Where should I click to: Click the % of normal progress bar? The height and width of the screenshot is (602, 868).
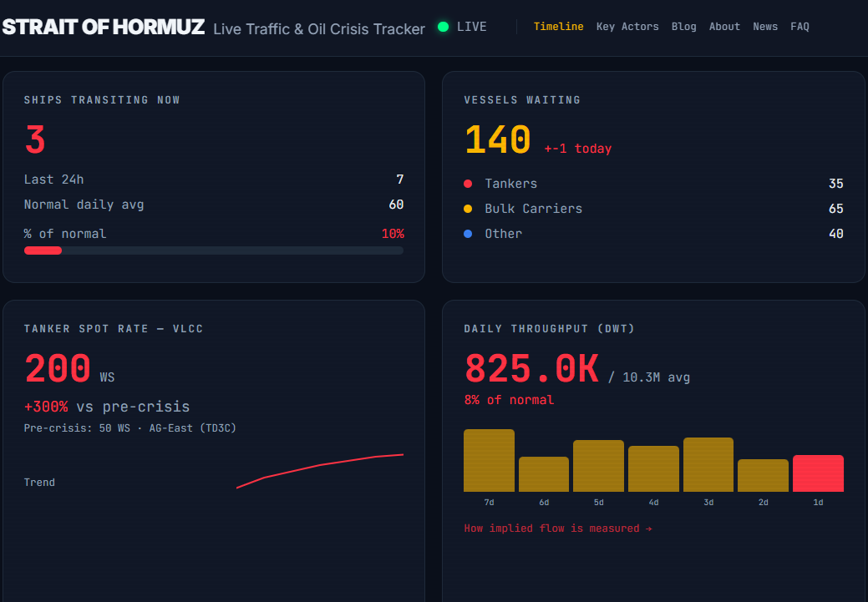pyautogui.click(x=214, y=250)
